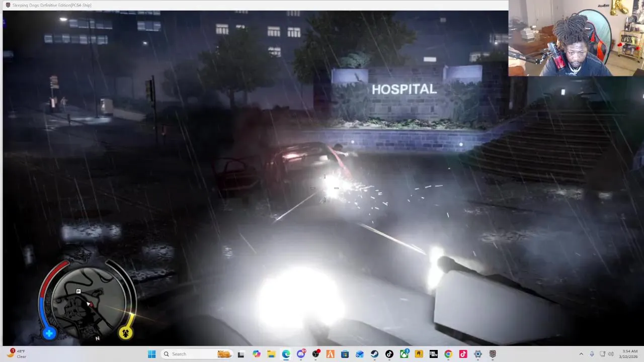Screen dimensions: 644x362
Task: Open the pink TikTok taskbar icon
Action: tap(463, 354)
